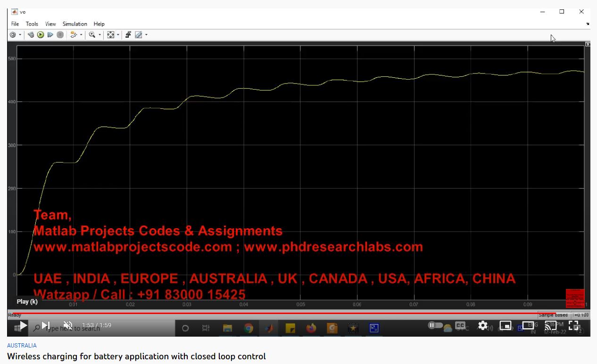This screenshot has width=597, height=364.
Task: Run the simulation with green play icon
Action: [x=41, y=35]
